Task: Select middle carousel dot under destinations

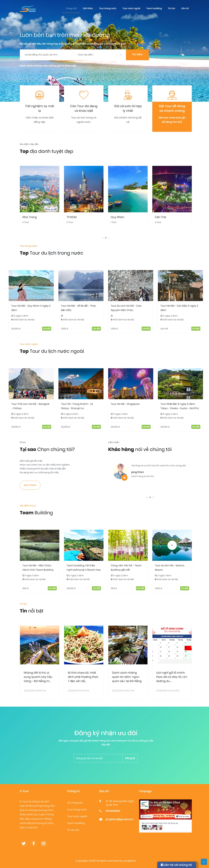Action: click(x=106, y=238)
